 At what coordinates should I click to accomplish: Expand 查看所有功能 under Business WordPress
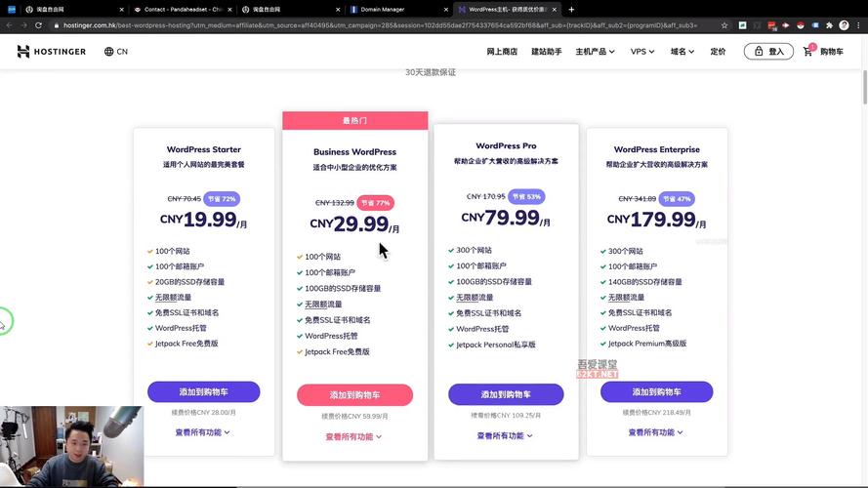[353, 436]
